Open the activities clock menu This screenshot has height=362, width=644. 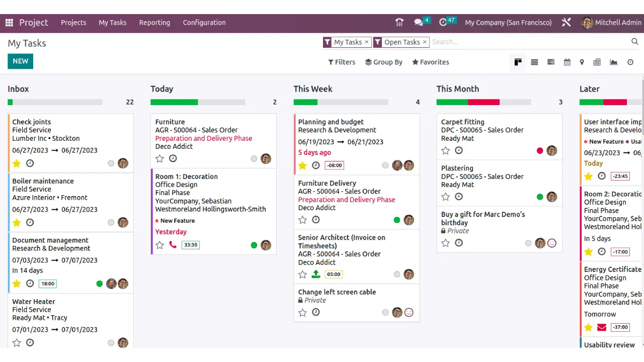(444, 22)
